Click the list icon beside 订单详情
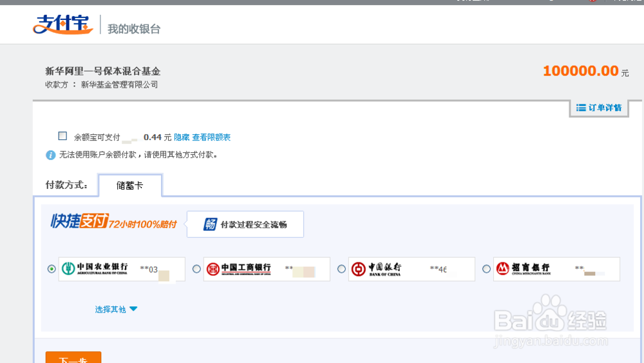 pyautogui.click(x=581, y=108)
